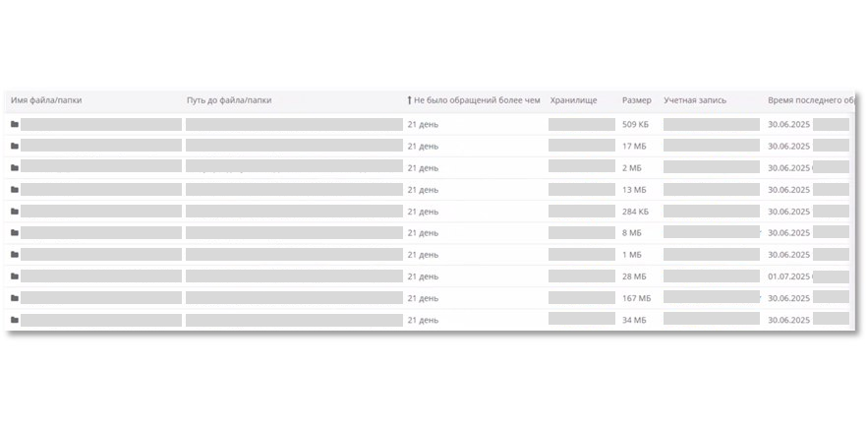
Task: Sort by 'Размер' column header
Action: [x=636, y=100]
